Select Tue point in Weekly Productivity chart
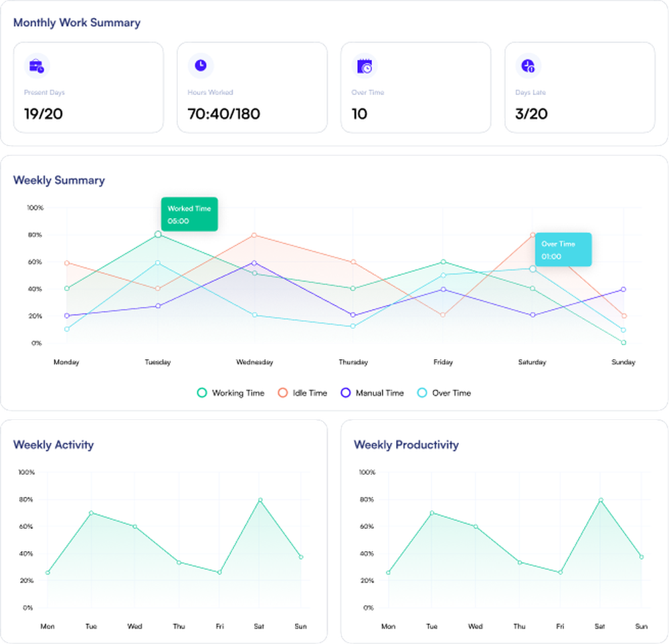This screenshot has width=669, height=644. click(x=432, y=513)
